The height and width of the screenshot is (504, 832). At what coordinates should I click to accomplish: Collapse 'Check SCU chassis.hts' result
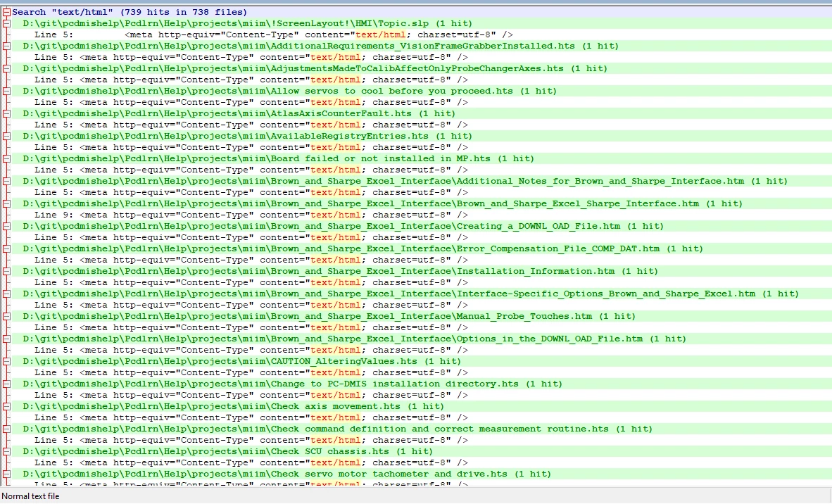6,451
